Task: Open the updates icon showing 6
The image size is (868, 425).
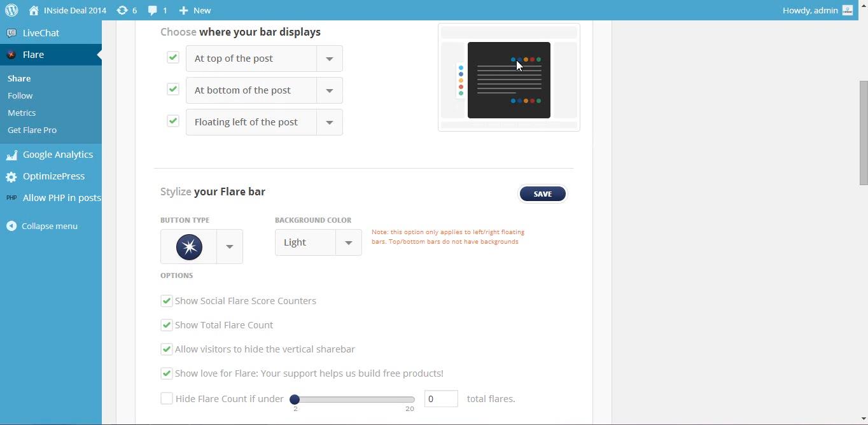Action: point(122,10)
